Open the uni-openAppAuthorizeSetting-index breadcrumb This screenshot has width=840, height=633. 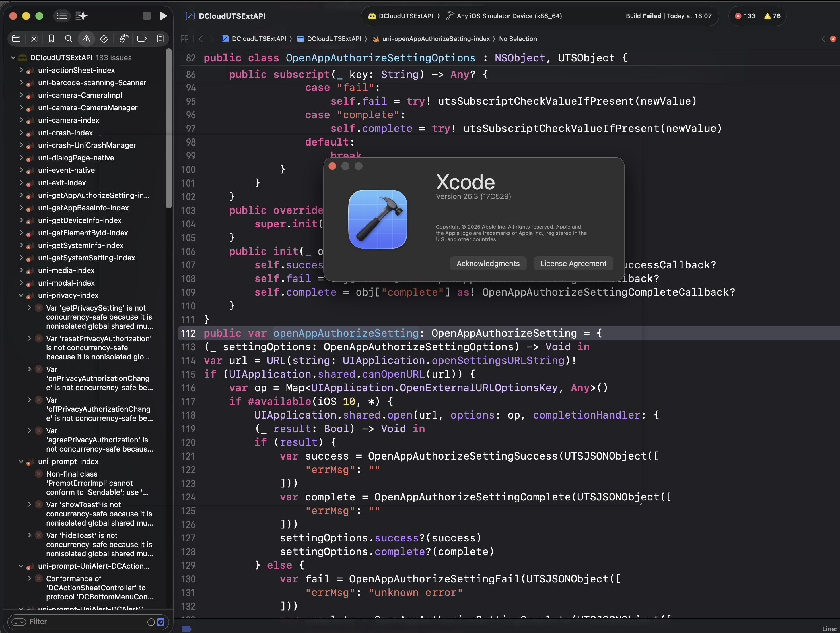coord(431,39)
